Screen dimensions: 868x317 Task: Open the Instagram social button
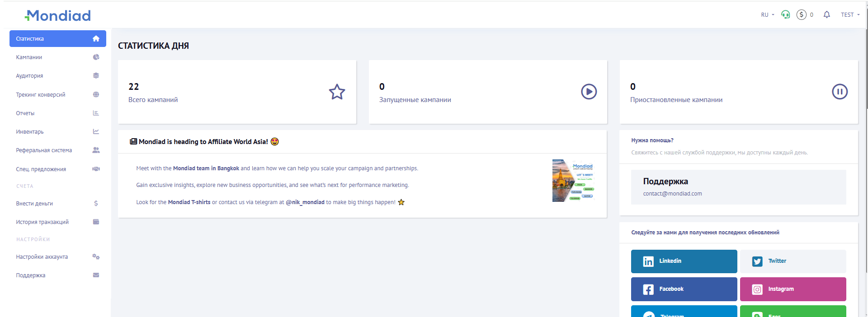coord(793,289)
